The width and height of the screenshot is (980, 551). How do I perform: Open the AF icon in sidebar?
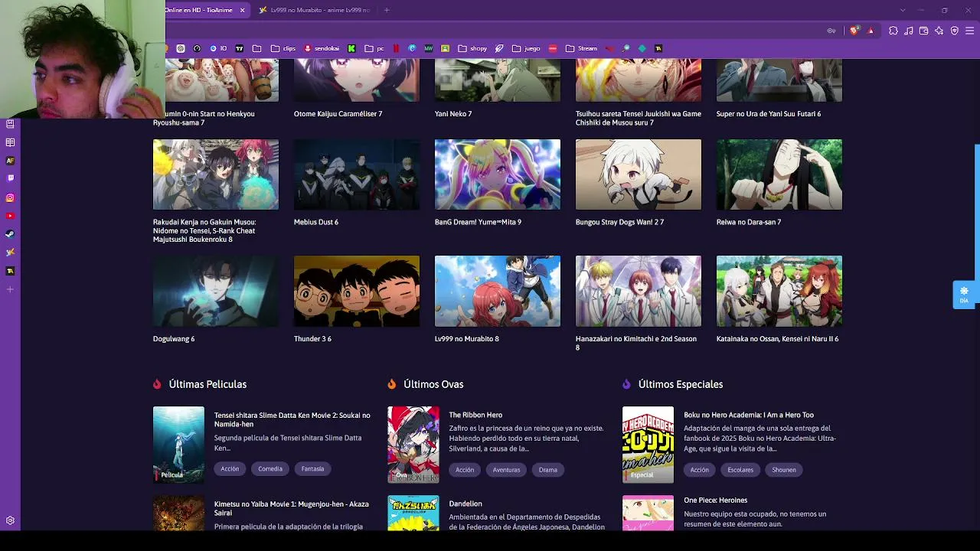[10, 161]
